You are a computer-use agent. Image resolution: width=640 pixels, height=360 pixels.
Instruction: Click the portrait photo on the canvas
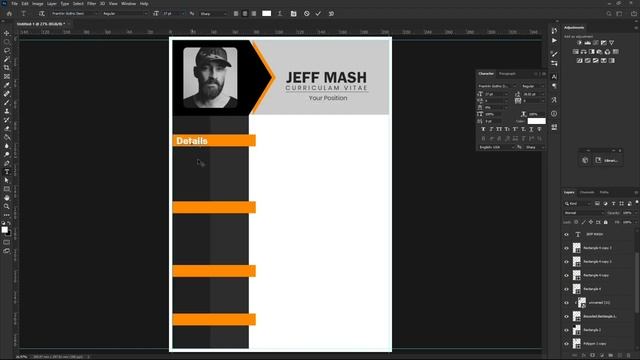click(210, 78)
